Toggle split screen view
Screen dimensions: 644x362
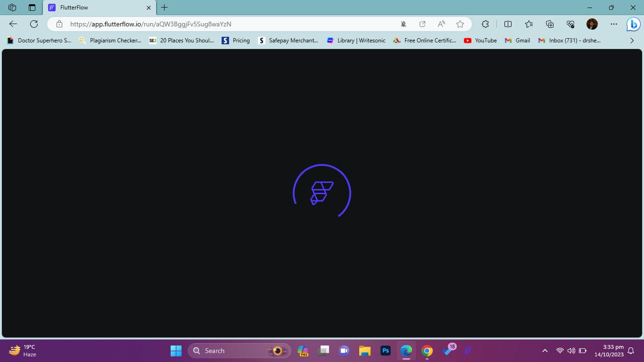point(508,24)
